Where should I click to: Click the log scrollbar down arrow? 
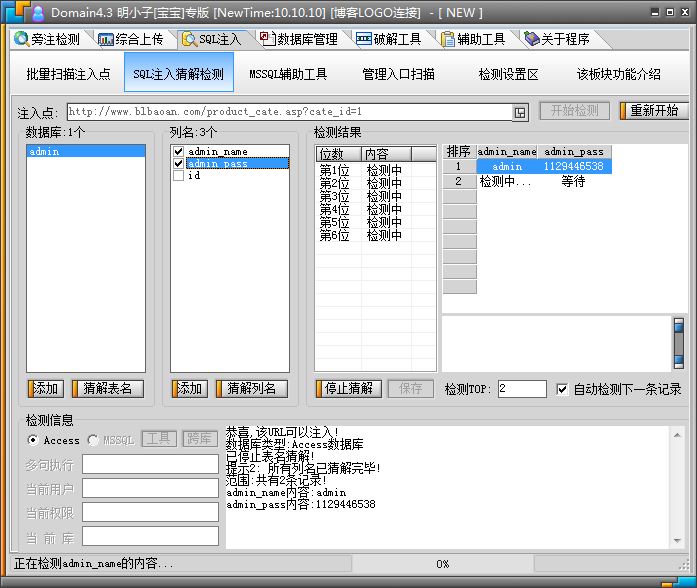tap(677, 541)
